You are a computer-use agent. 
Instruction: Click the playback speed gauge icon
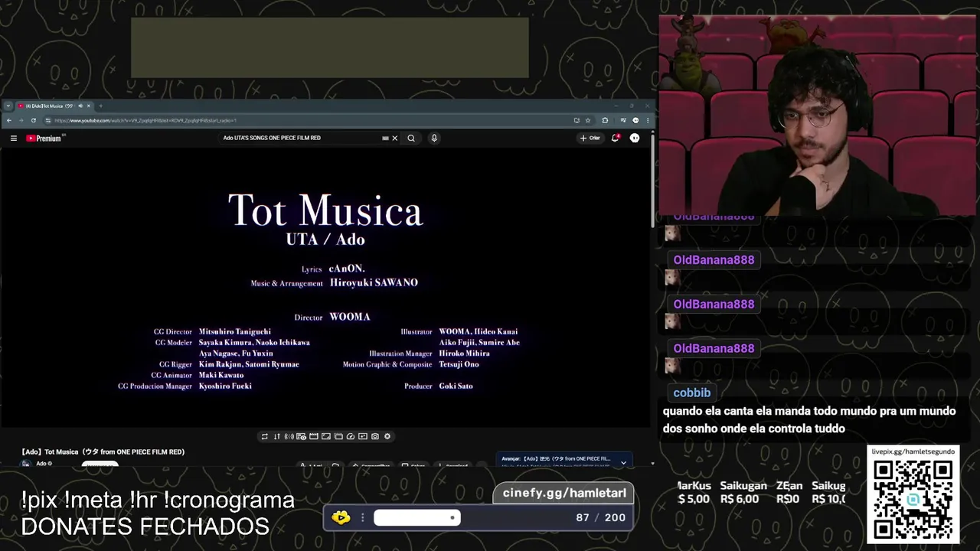[351, 436]
